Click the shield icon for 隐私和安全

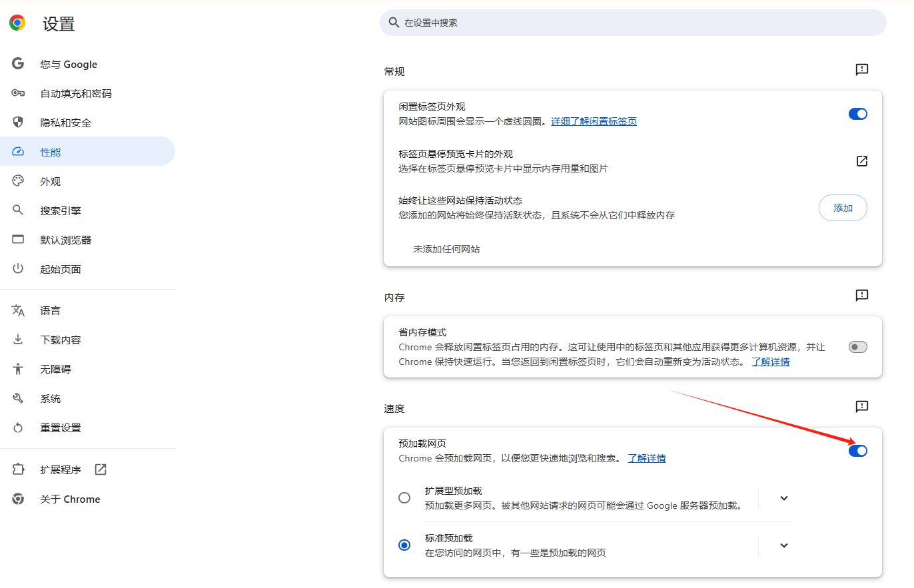tap(18, 123)
